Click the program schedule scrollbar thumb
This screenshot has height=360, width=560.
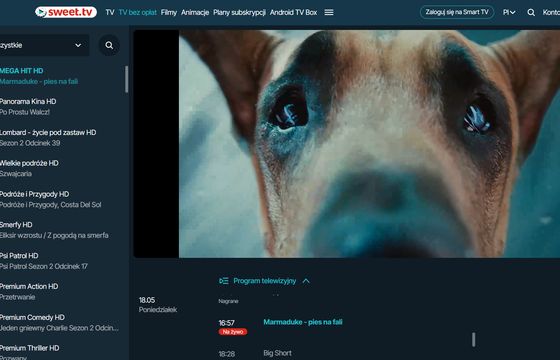click(474, 340)
